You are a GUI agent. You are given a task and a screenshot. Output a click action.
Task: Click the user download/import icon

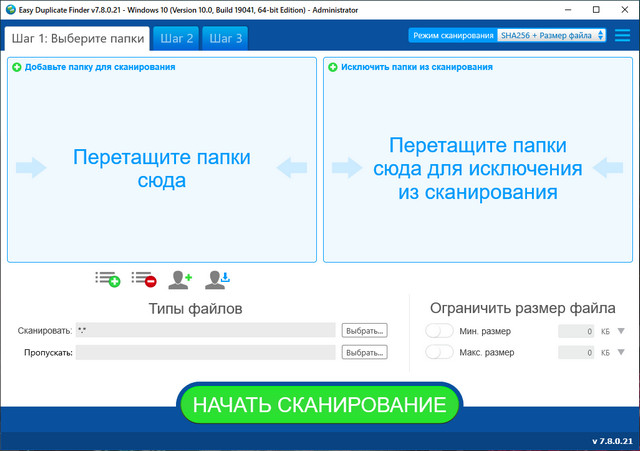217,279
